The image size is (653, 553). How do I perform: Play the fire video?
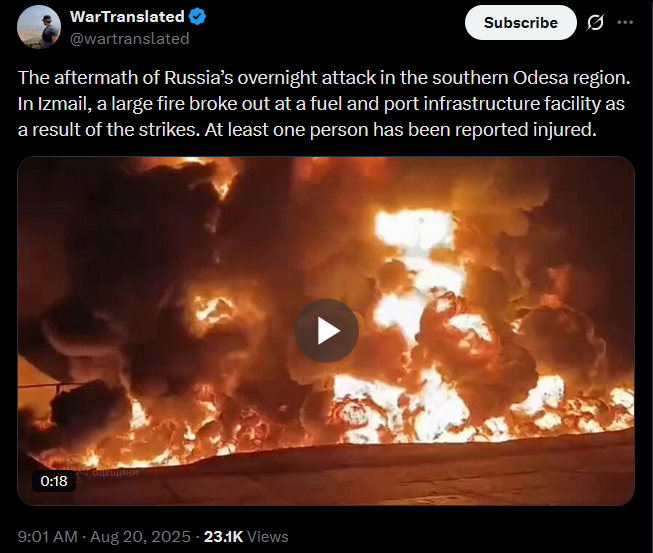[x=326, y=331]
